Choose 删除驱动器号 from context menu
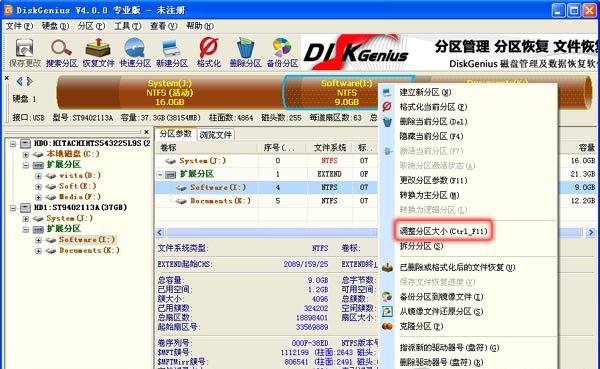This screenshot has width=600, height=369. [441, 362]
